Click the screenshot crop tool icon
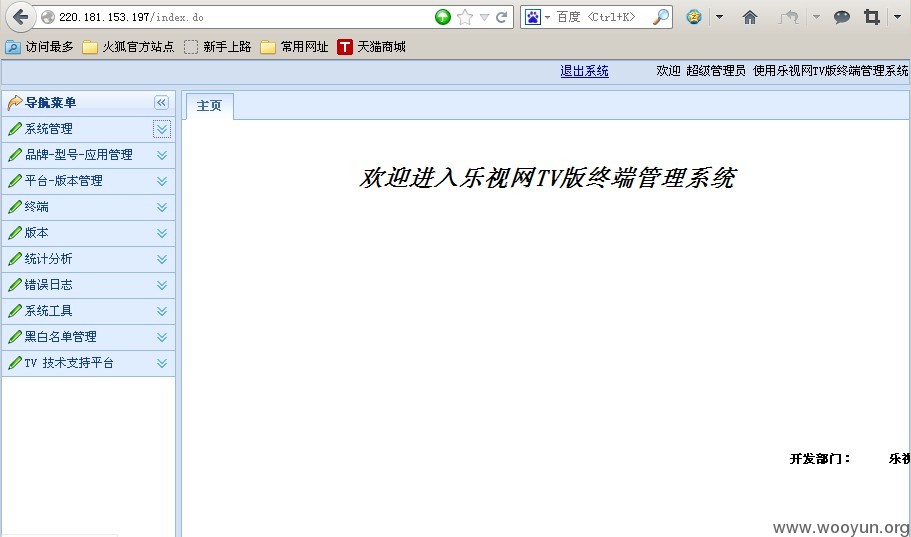This screenshot has width=911, height=537. click(x=871, y=17)
